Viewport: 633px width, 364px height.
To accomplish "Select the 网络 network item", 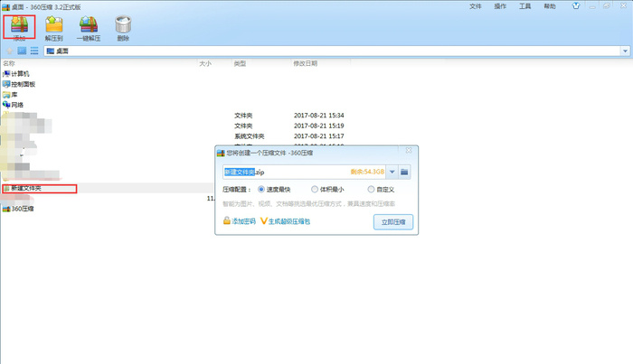I will [x=13, y=105].
